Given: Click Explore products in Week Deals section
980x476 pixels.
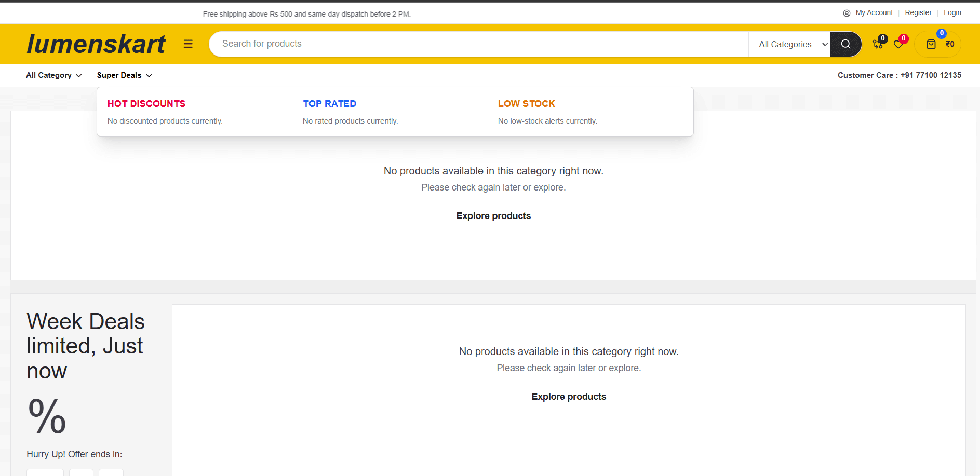Looking at the screenshot, I should [569, 397].
